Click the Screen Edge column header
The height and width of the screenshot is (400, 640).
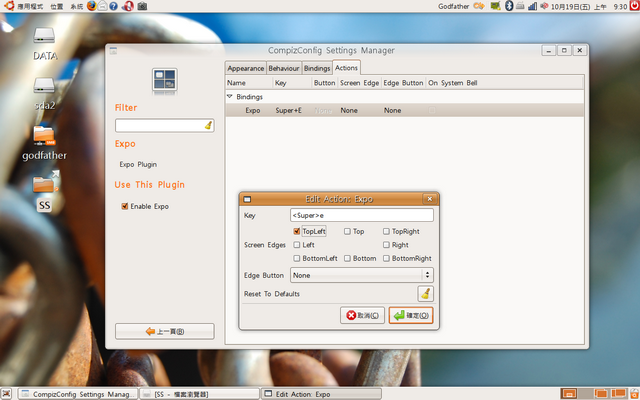tap(360, 83)
